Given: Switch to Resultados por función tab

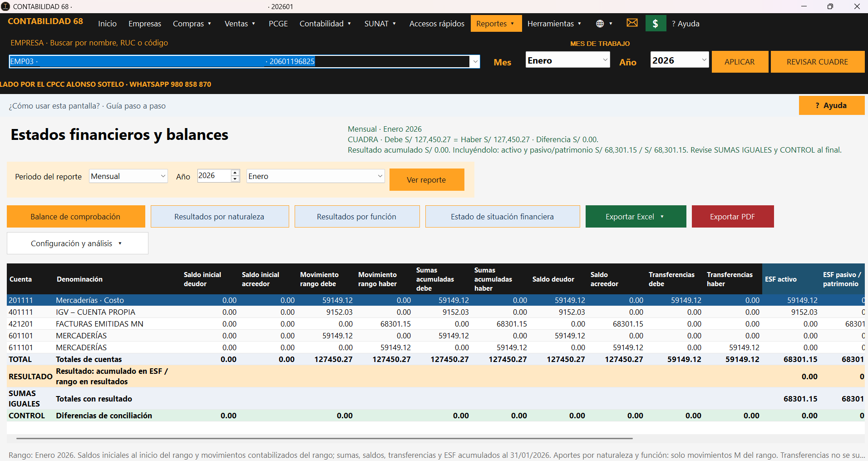Looking at the screenshot, I should (x=357, y=217).
